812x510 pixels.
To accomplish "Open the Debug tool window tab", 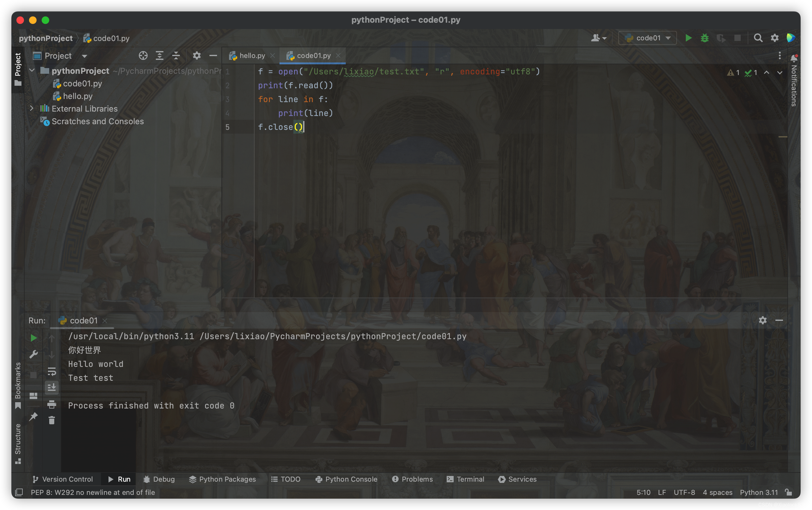I will [159, 479].
